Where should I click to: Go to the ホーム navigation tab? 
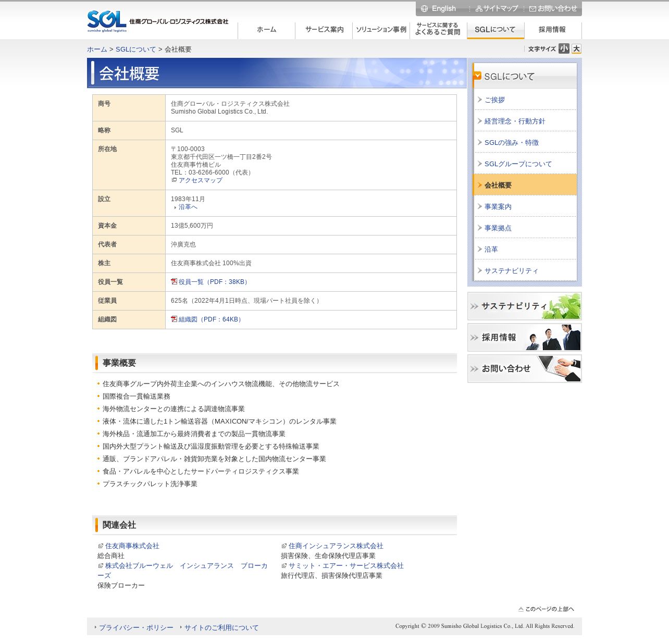(x=267, y=30)
